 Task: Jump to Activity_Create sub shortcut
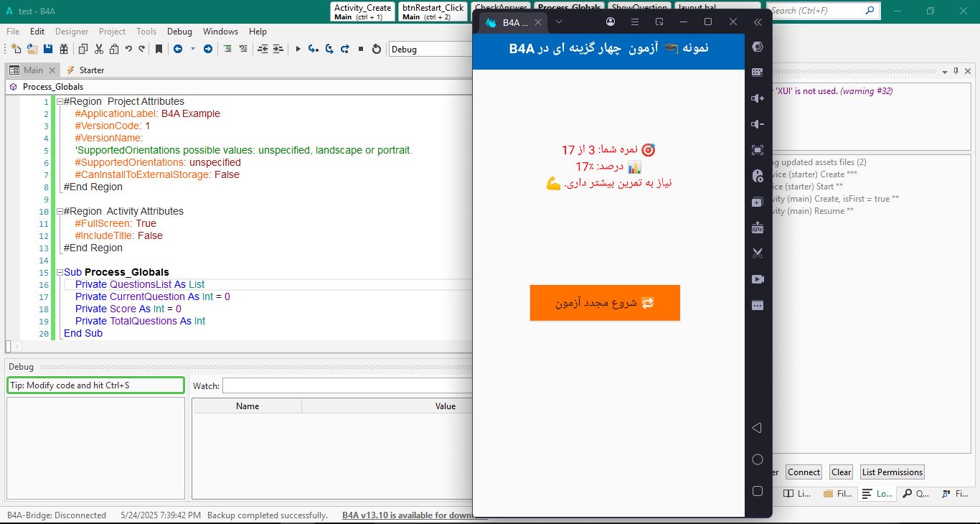click(363, 11)
